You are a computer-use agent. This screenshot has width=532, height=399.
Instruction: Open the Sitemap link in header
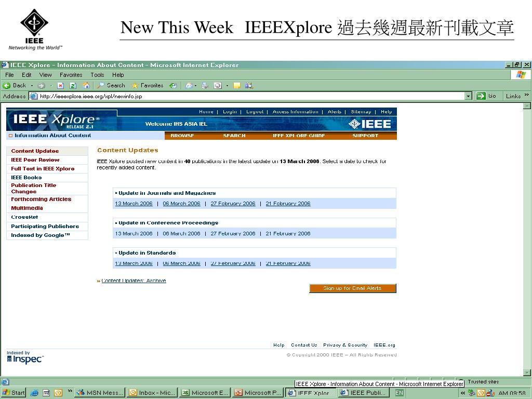click(x=361, y=112)
